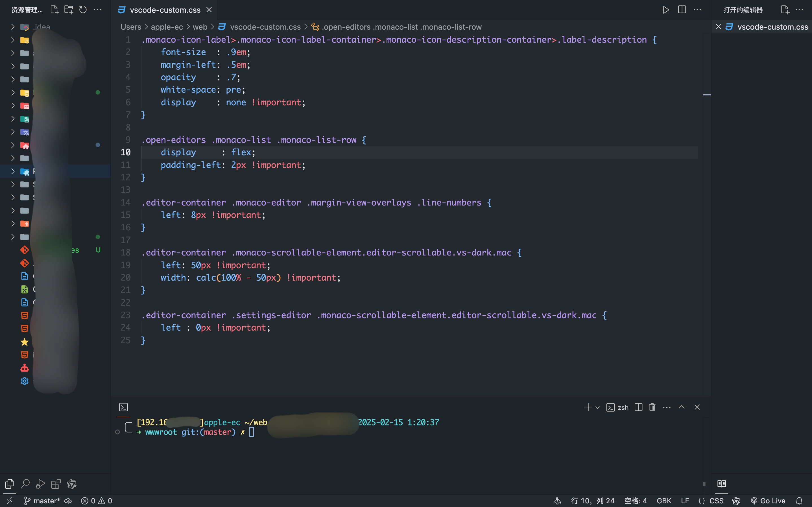Image resolution: width=812 pixels, height=507 pixels.
Task: Click the New Folder icon in explorer header
Action: coord(69,10)
